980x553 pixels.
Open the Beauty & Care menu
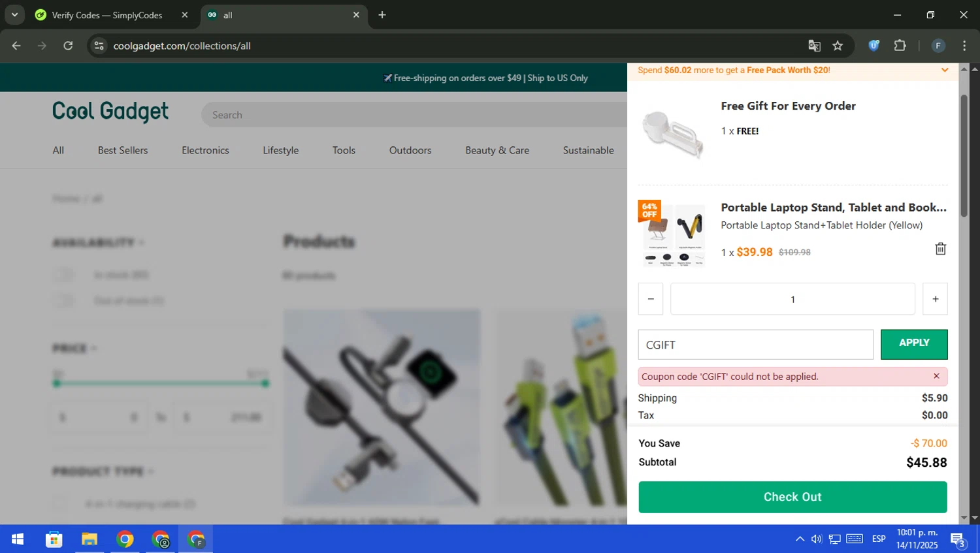click(497, 150)
